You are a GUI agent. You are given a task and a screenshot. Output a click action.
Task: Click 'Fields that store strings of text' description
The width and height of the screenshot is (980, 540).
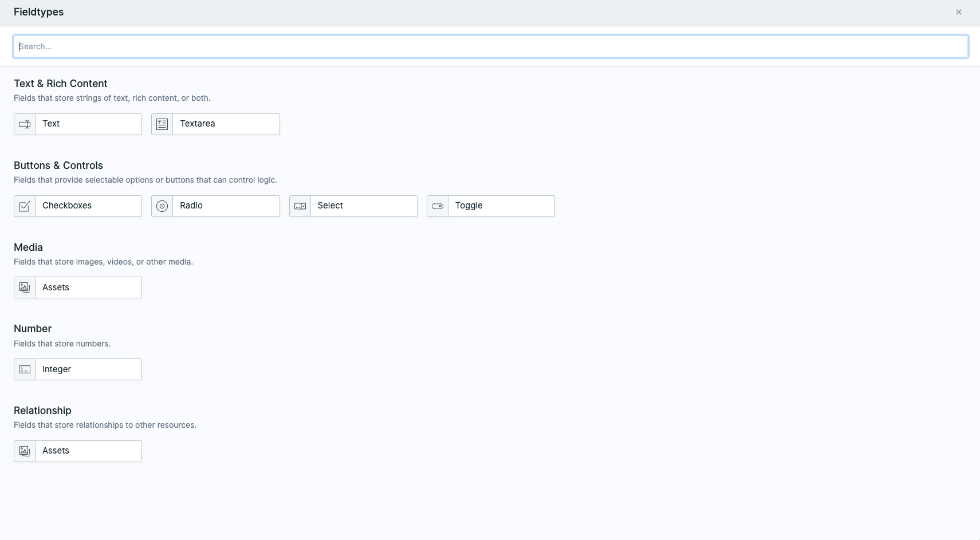coord(112,98)
